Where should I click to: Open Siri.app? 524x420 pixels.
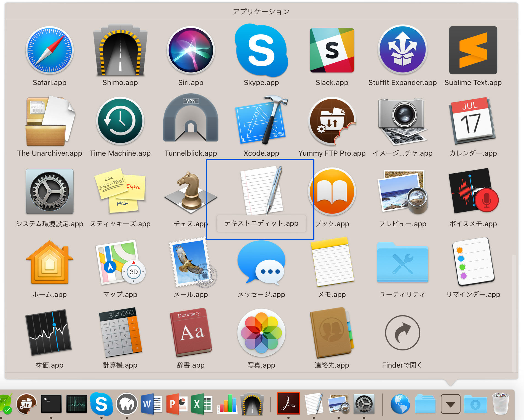pos(191,50)
